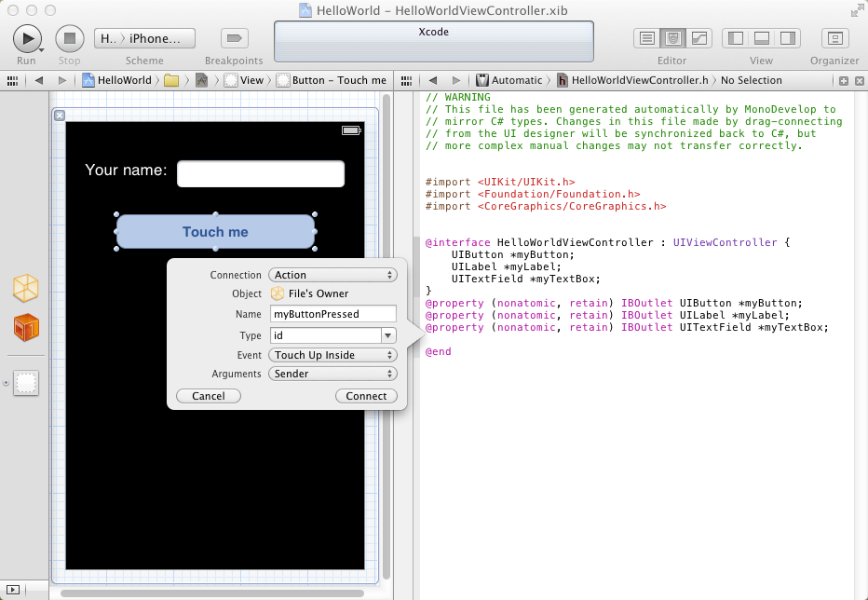Click the Connect button
868x600 pixels.
[366, 396]
